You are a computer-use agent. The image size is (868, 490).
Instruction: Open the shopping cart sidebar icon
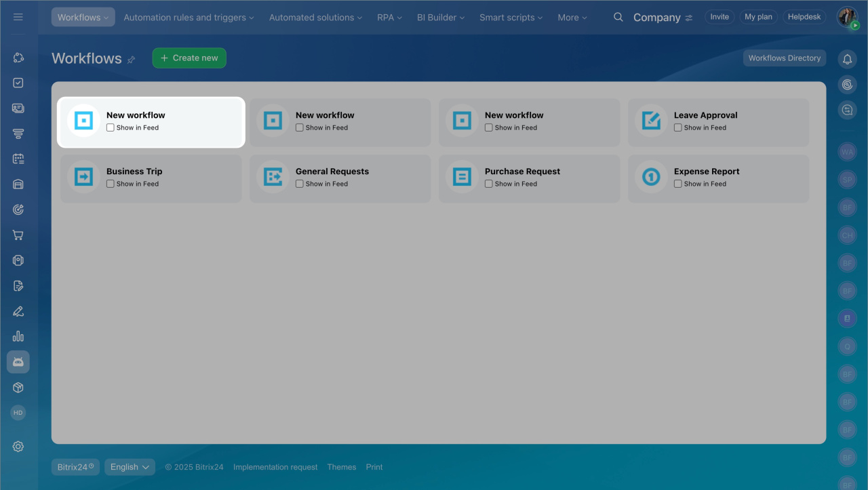(x=18, y=235)
